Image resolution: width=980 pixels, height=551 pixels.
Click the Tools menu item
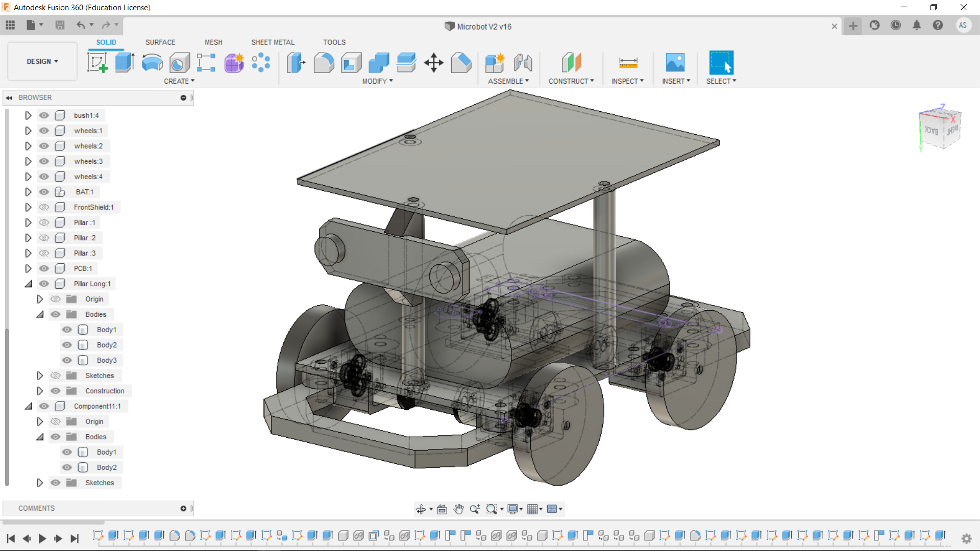pyautogui.click(x=334, y=42)
